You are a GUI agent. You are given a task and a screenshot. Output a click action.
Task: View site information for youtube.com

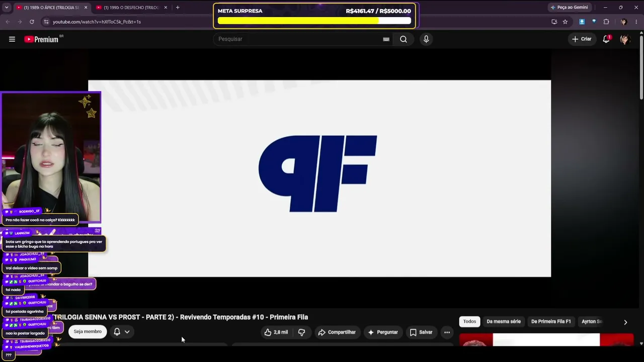click(46, 22)
